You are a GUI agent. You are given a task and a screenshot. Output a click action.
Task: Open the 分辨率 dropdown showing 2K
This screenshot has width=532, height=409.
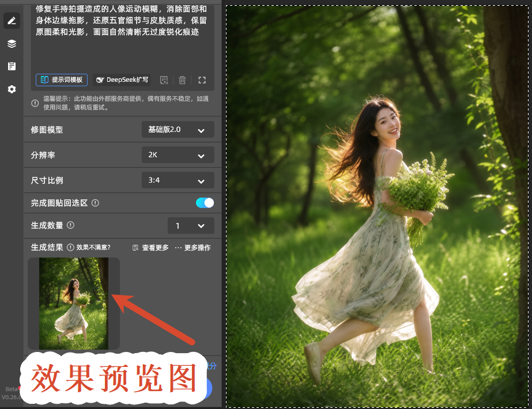point(178,155)
